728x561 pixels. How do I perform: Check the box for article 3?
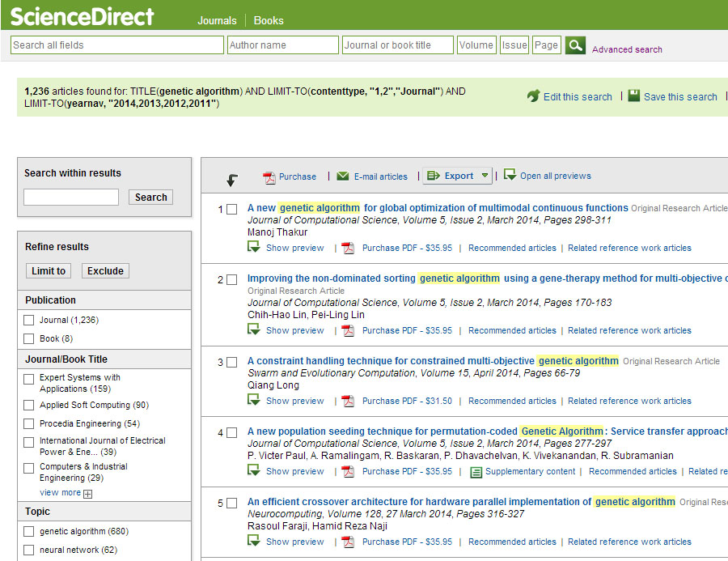click(231, 362)
